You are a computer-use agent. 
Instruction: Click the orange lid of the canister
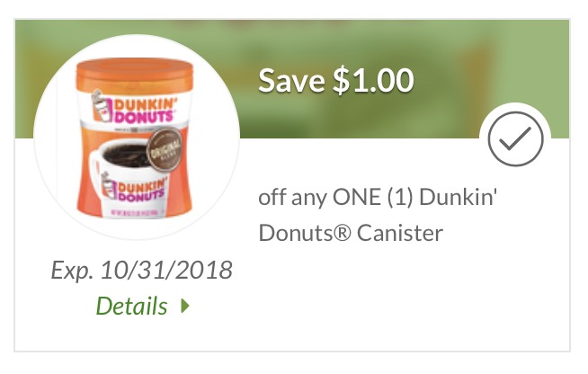point(135,73)
